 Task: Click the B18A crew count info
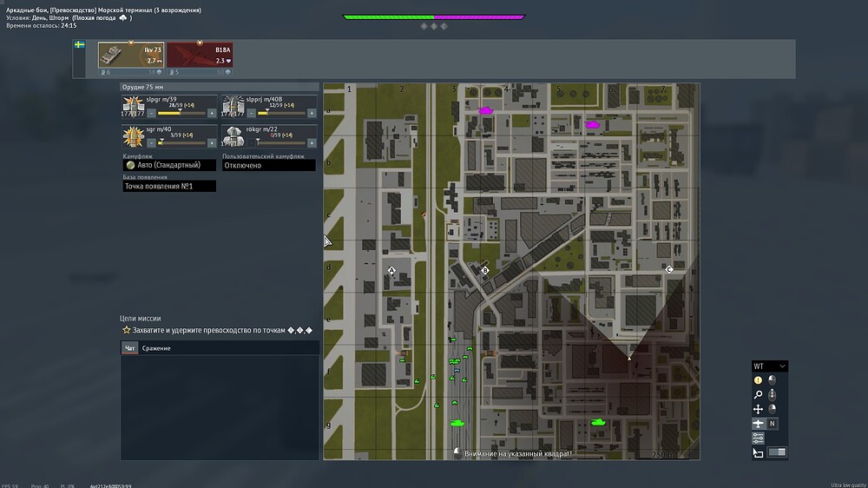(x=174, y=72)
